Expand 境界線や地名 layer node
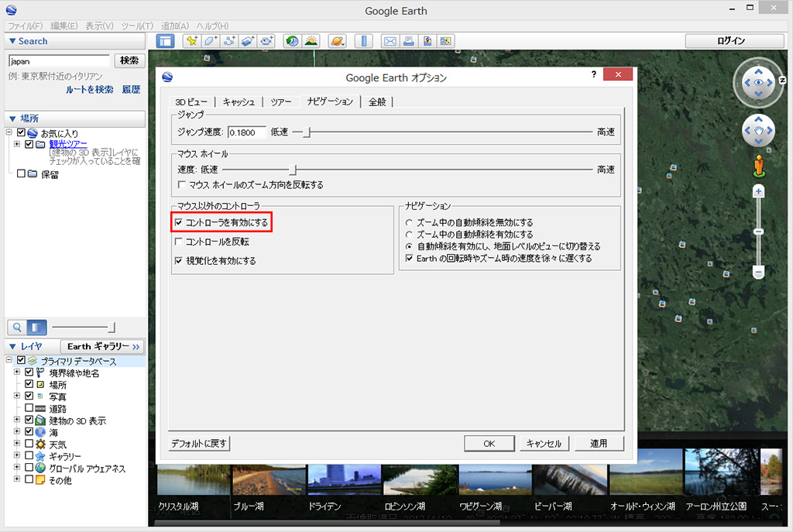 point(17,372)
